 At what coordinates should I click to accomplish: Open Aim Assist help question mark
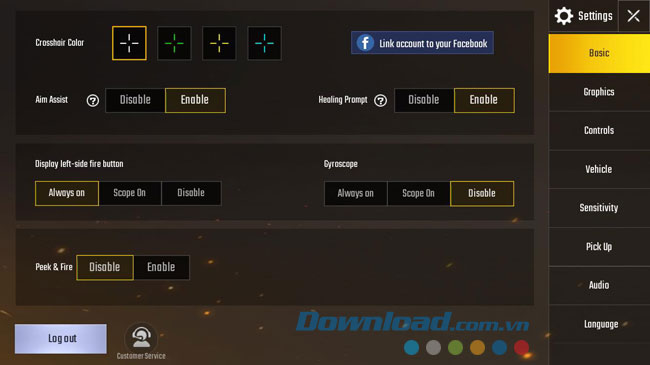(x=93, y=100)
